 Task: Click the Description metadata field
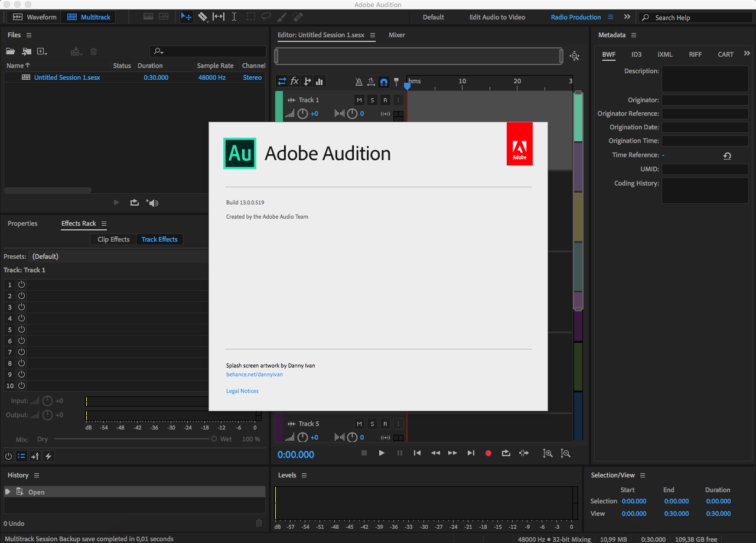tap(705, 79)
